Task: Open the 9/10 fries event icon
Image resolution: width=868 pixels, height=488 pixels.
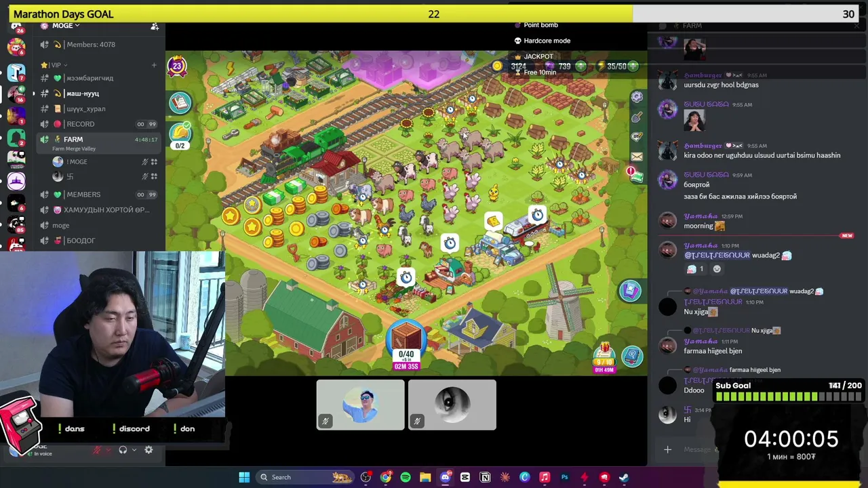Action: coord(604,357)
